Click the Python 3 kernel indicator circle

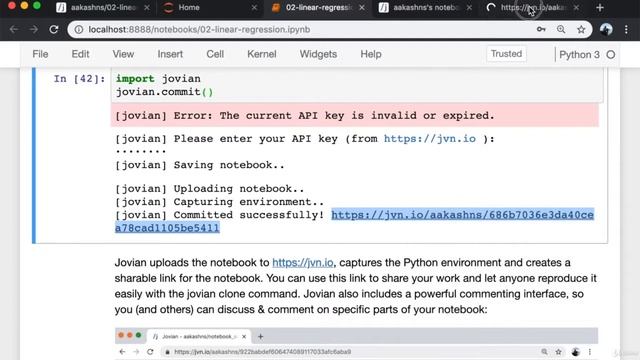click(611, 55)
